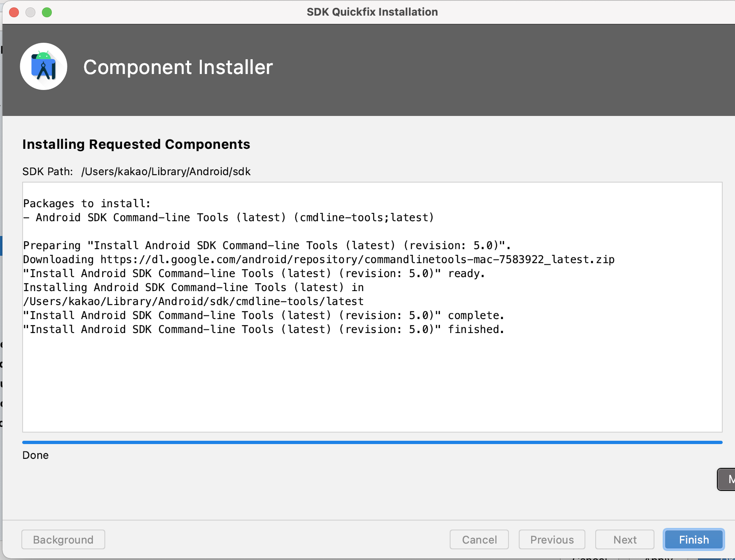Click the Next button
Screen dimensions: 735x560
(624, 539)
